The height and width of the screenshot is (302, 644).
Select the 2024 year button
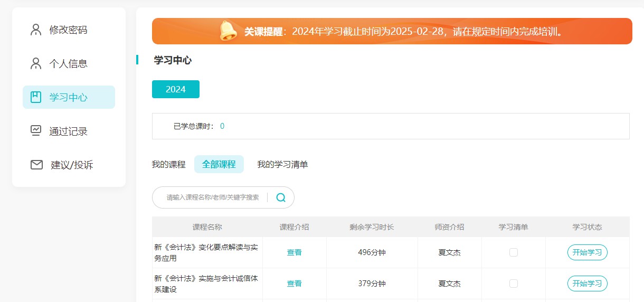[175, 89]
